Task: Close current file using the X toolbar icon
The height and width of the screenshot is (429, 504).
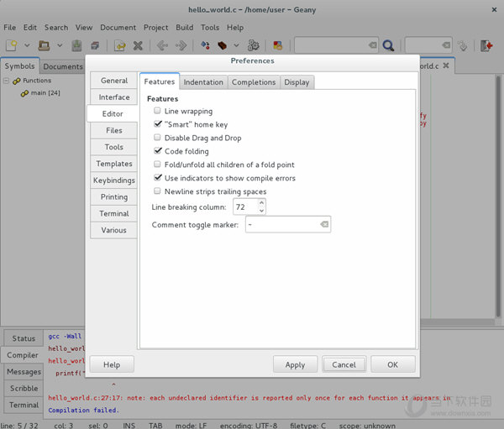Action: (x=138, y=45)
